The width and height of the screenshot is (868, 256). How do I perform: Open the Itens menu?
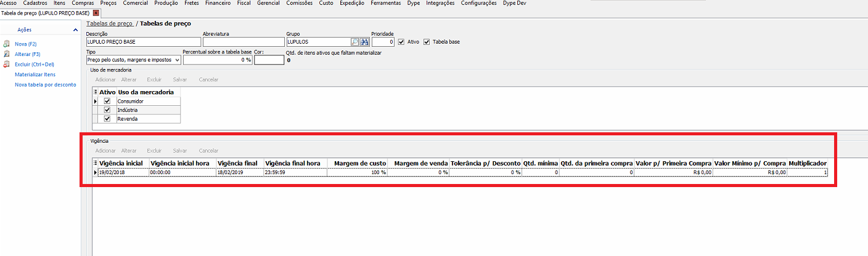(60, 3)
